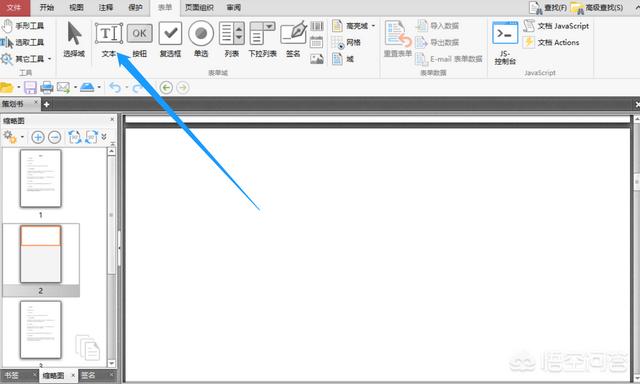Click the print icon
Screen dimensions: 640x384
(x=47, y=87)
